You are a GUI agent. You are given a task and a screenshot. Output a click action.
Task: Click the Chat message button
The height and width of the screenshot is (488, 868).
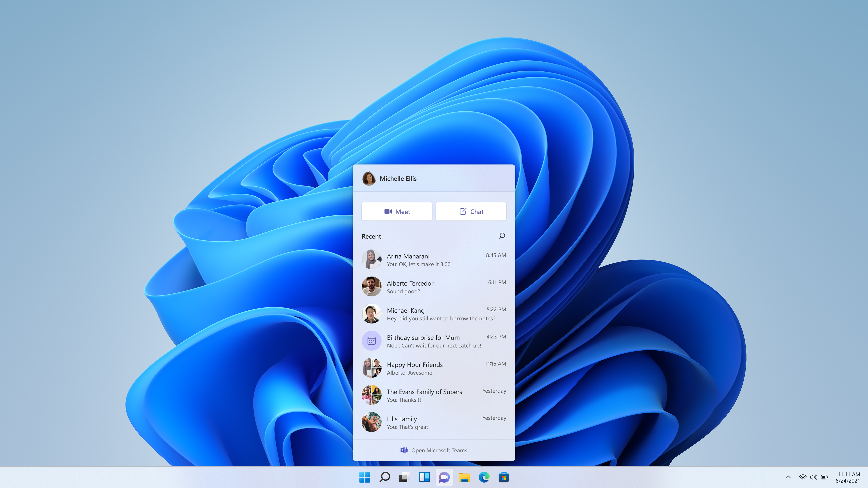[471, 211]
